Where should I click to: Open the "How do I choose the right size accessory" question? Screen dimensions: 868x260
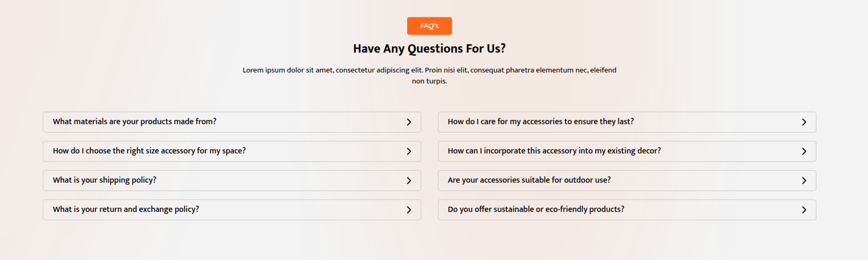(149, 151)
